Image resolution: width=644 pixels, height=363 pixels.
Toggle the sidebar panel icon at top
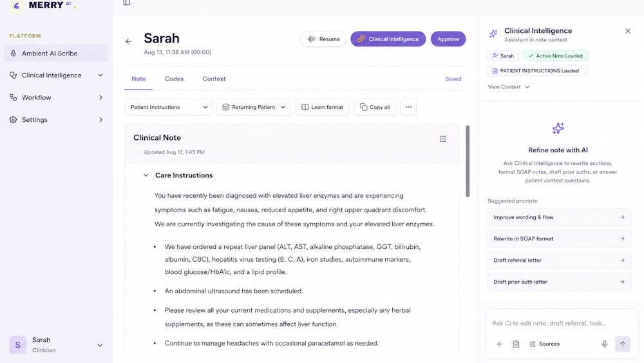126,3
